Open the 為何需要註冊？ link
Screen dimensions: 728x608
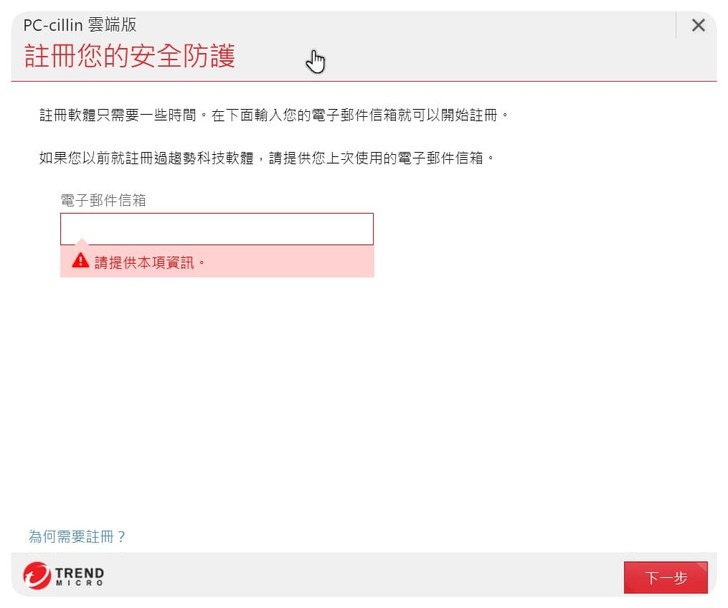point(77,537)
